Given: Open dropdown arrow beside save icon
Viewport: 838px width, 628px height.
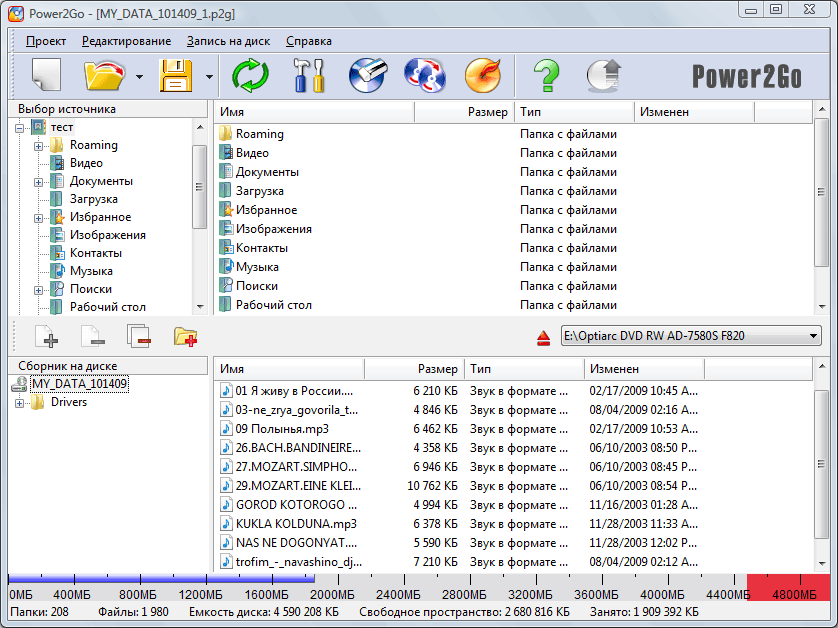Looking at the screenshot, I should pyautogui.click(x=210, y=77).
